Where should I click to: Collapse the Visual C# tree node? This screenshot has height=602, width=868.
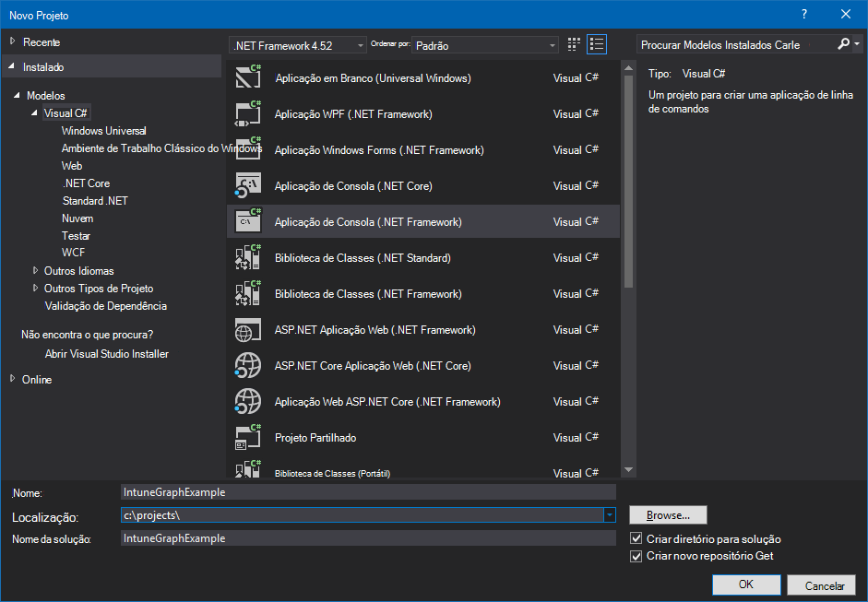34,112
